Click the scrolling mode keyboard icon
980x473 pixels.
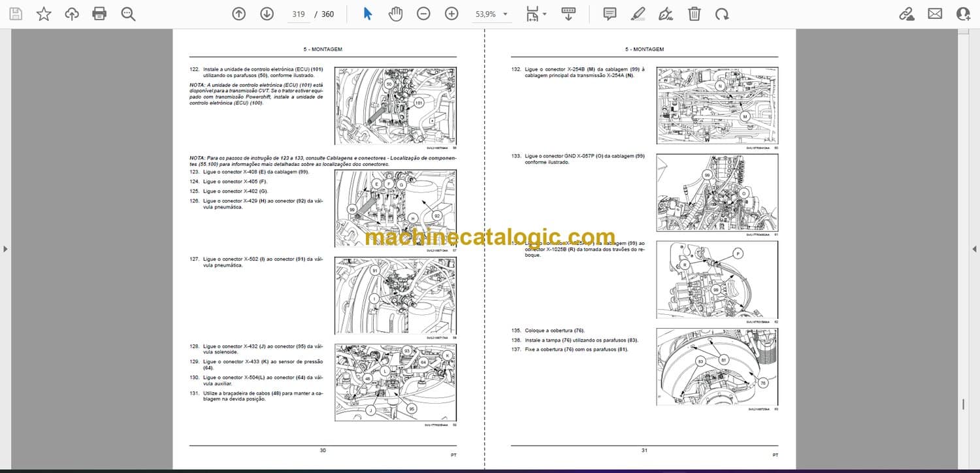[x=568, y=14]
